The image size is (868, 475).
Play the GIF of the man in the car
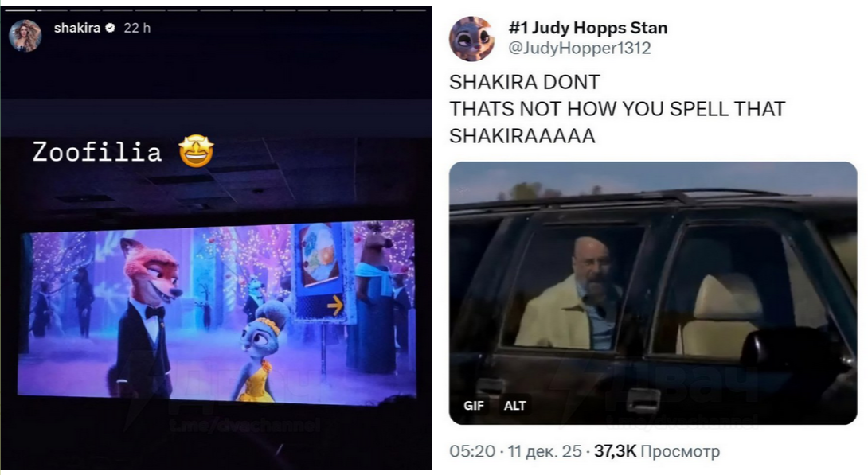pos(653,293)
